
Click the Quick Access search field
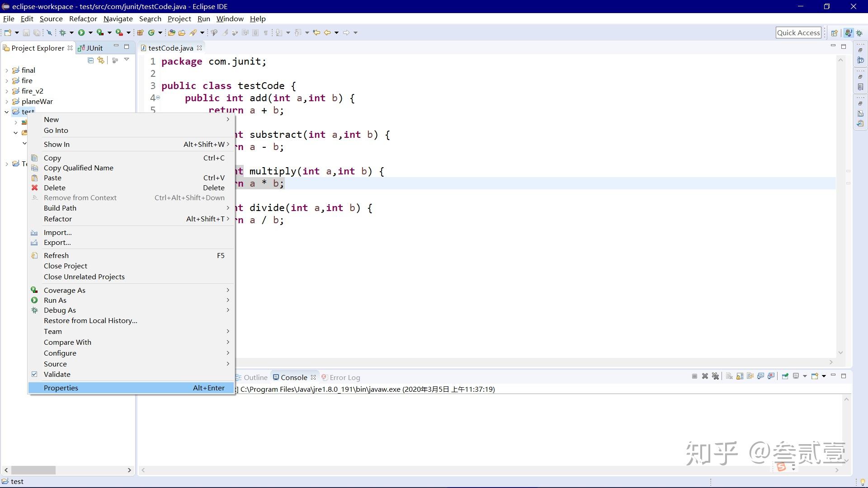798,33
